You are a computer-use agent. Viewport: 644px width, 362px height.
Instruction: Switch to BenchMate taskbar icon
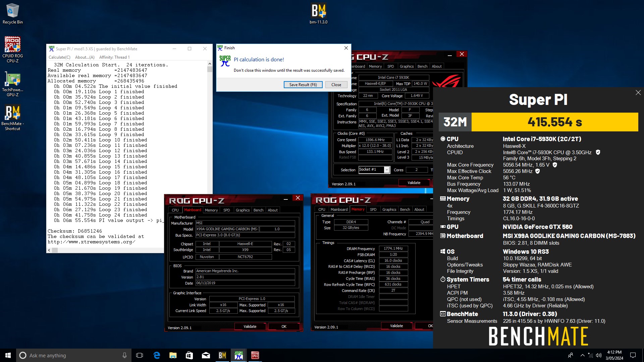click(222, 355)
